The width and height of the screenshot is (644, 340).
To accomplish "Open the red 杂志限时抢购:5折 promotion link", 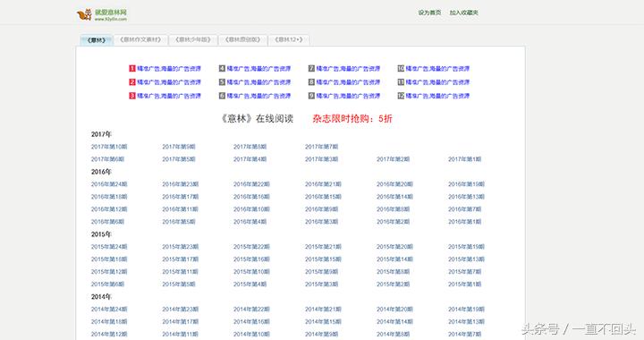I will tap(352, 119).
